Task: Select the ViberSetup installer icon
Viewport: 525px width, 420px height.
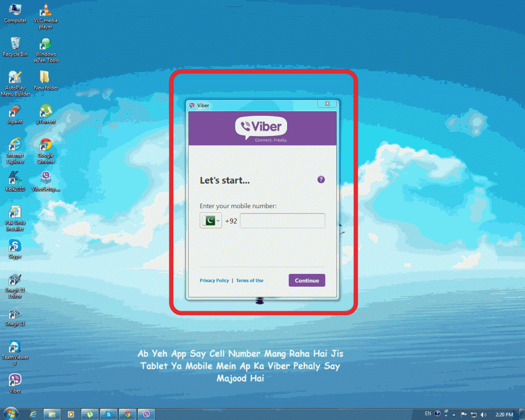Action: (x=46, y=182)
